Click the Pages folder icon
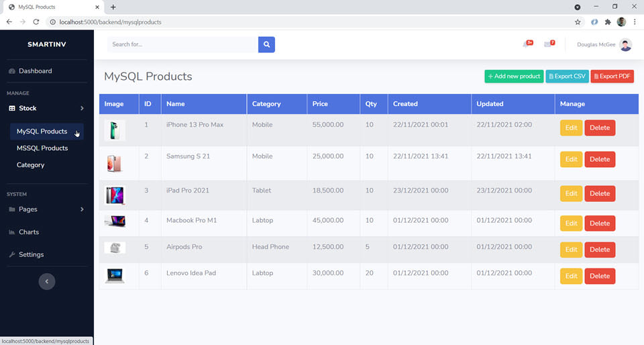The width and height of the screenshot is (644, 345). point(12,209)
